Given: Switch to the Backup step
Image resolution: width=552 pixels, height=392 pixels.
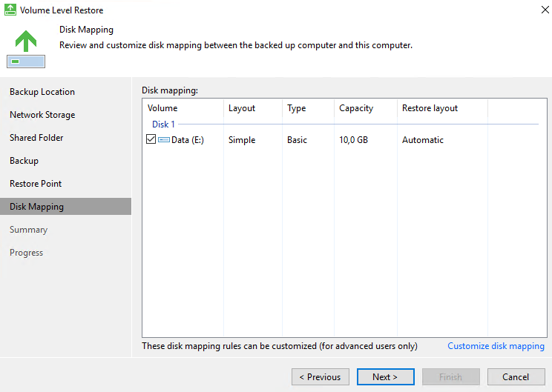Looking at the screenshot, I should (x=24, y=161).
